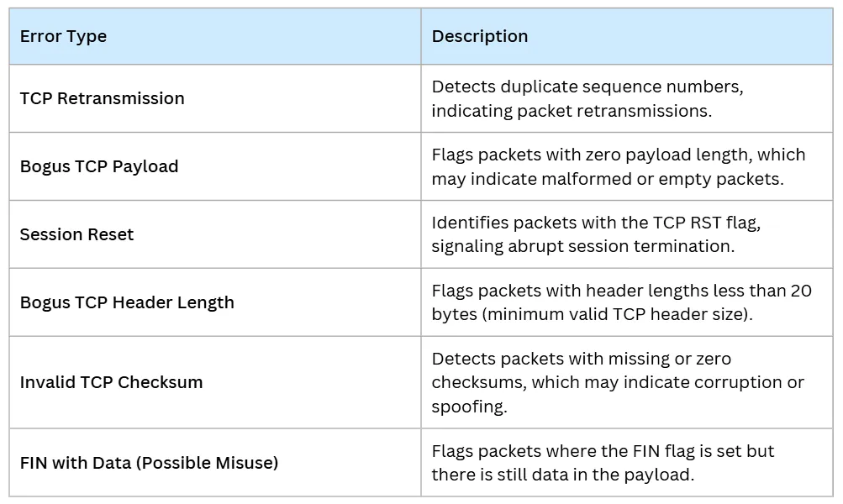Select the Session Reset cell
Viewport: 843px width, 504px height.
tap(77, 234)
